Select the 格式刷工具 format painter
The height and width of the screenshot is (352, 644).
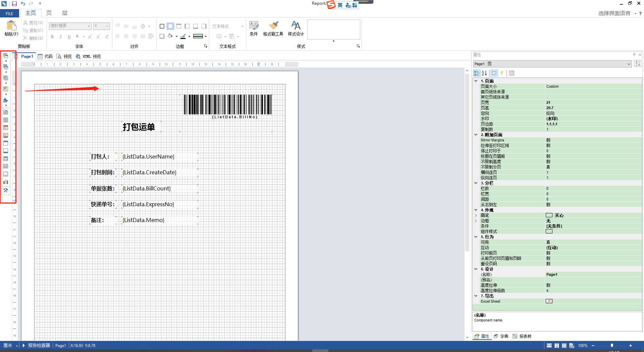point(274,29)
